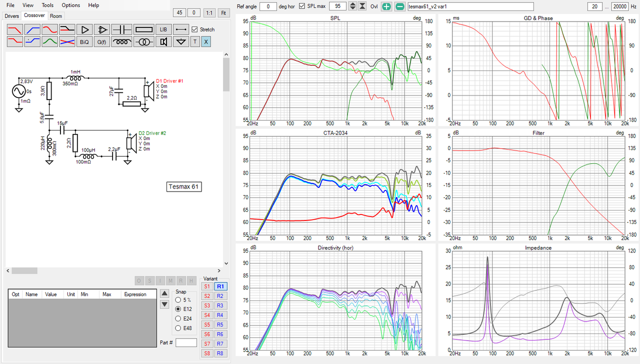Screen dimensions: 640x364
Task: Select the wire connection tool
Action: [181, 29]
